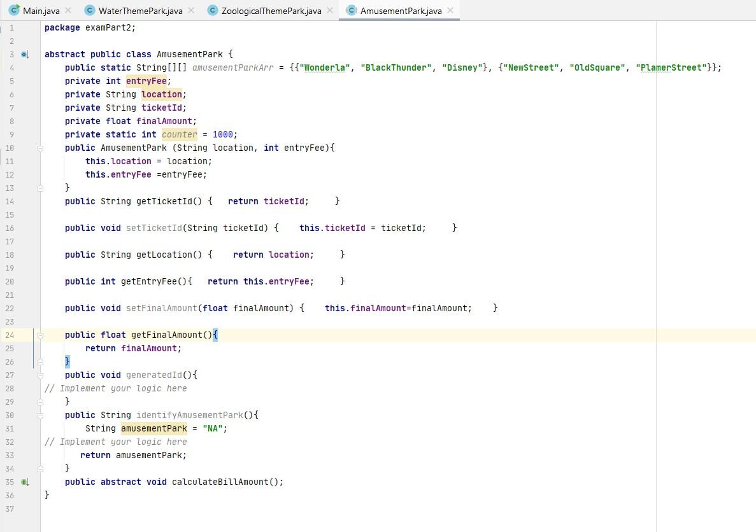Click the highlighted counter variable name
756x532 pixels.
(x=180, y=134)
